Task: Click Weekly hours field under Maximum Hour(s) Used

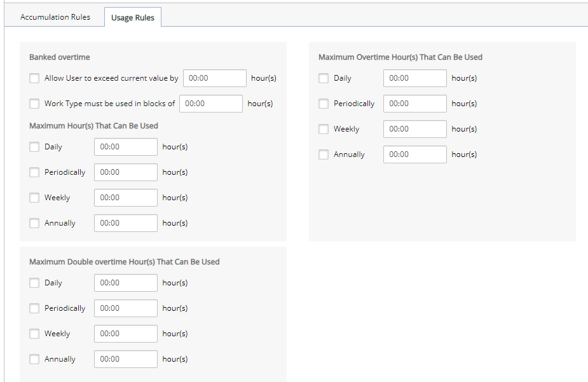Action: coord(126,198)
